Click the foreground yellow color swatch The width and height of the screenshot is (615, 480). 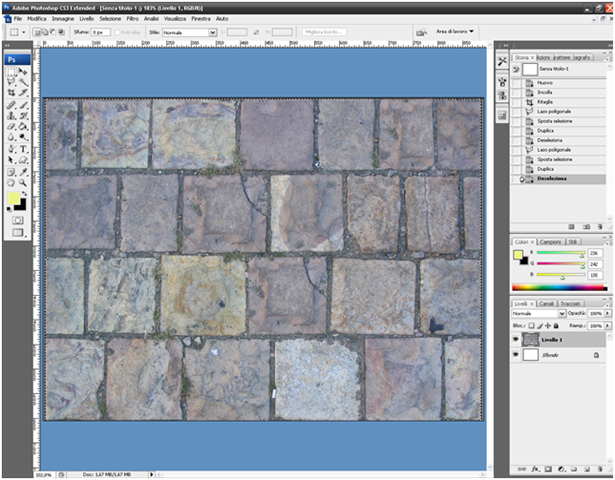click(x=13, y=199)
